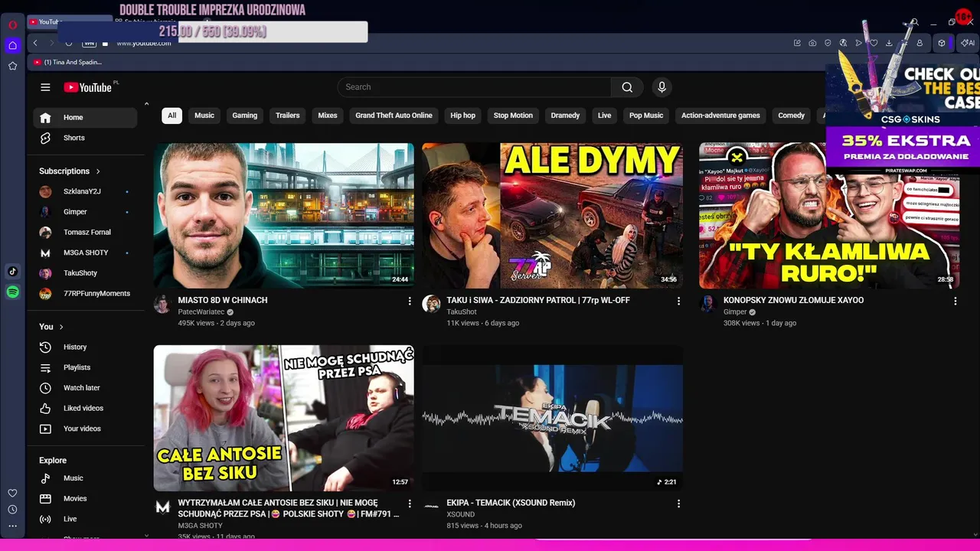This screenshot has width=980, height=551.
Task: Select the Pop Music filter chip
Action: point(646,116)
